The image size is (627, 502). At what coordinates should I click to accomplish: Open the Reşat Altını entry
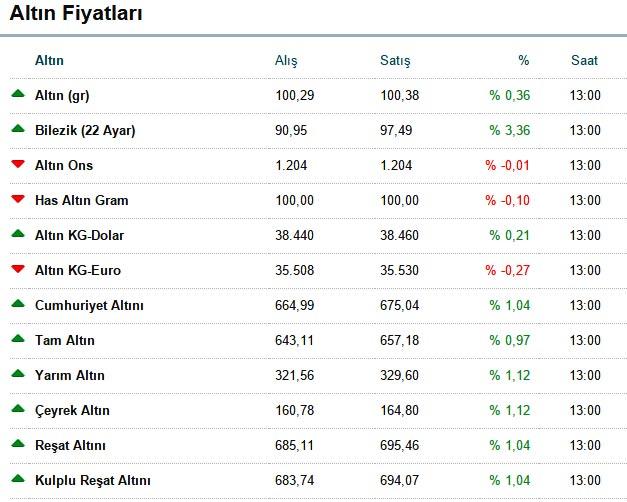tap(70, 446)
